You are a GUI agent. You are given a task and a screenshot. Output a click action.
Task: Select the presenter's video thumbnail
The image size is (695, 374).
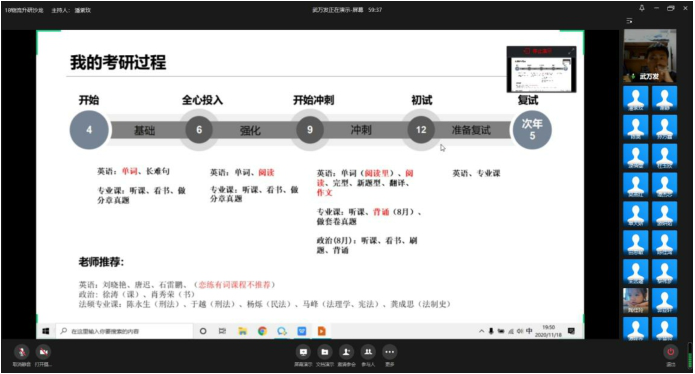(x=650, y=56)
